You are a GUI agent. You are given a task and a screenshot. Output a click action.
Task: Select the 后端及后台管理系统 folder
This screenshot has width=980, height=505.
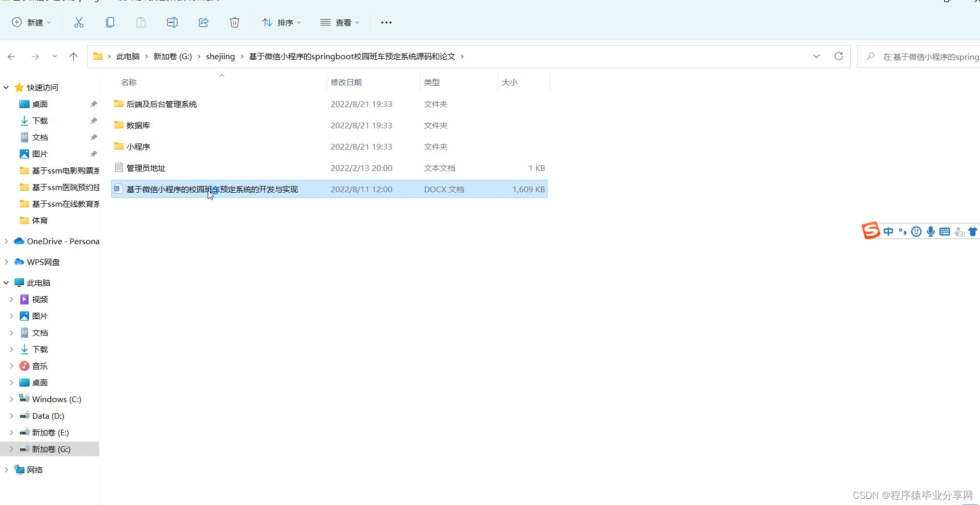click(329, 104)
